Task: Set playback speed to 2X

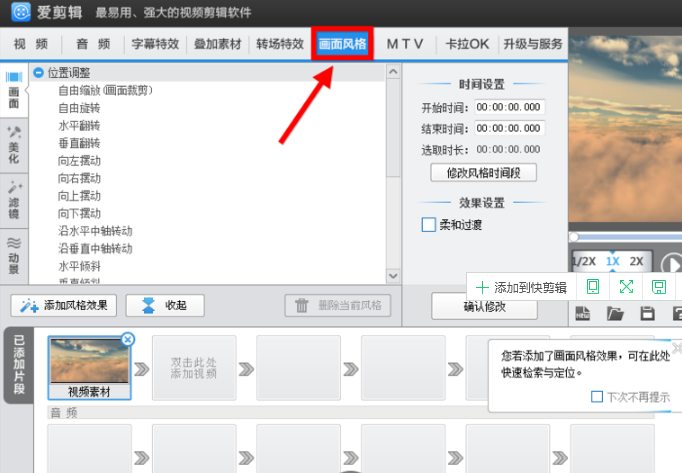Action: click(x=637, y=261)
